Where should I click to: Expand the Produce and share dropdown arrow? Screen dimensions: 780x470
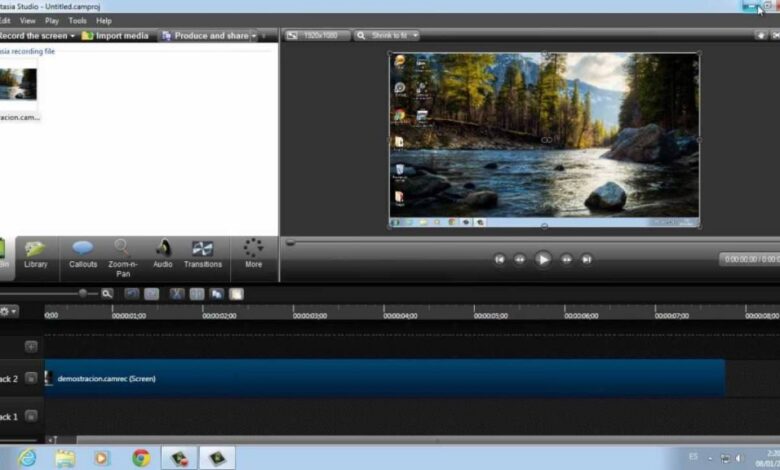254,36
